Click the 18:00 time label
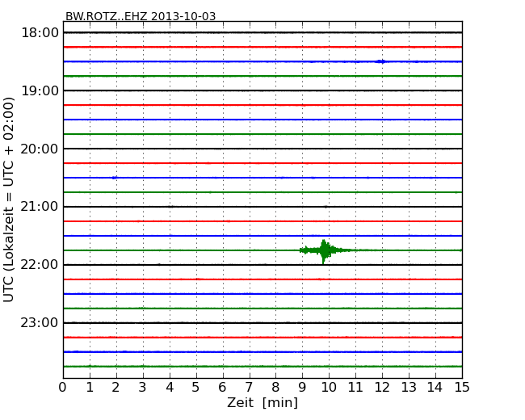This screenshot has height=420, width=525. 40,33
